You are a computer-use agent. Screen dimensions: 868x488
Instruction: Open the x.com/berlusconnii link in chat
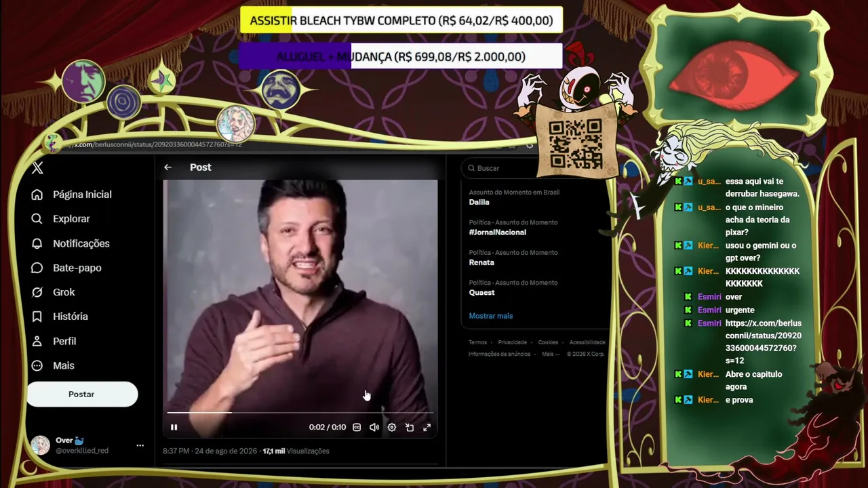[764, 342]
